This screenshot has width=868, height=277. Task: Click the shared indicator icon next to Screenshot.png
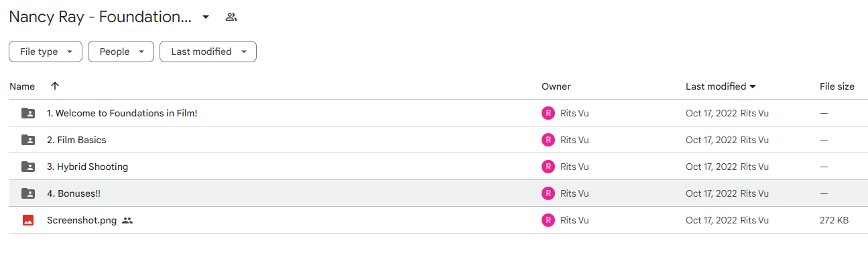[x=127, y=220]
